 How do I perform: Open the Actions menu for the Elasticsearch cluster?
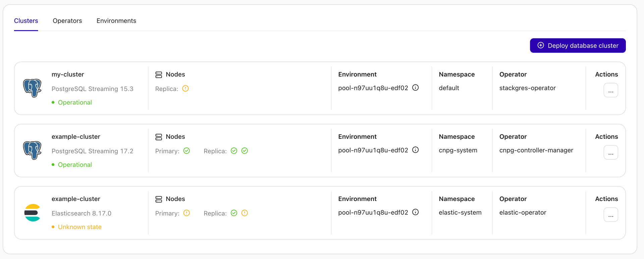pyautogui.click(x=611, y=215)
